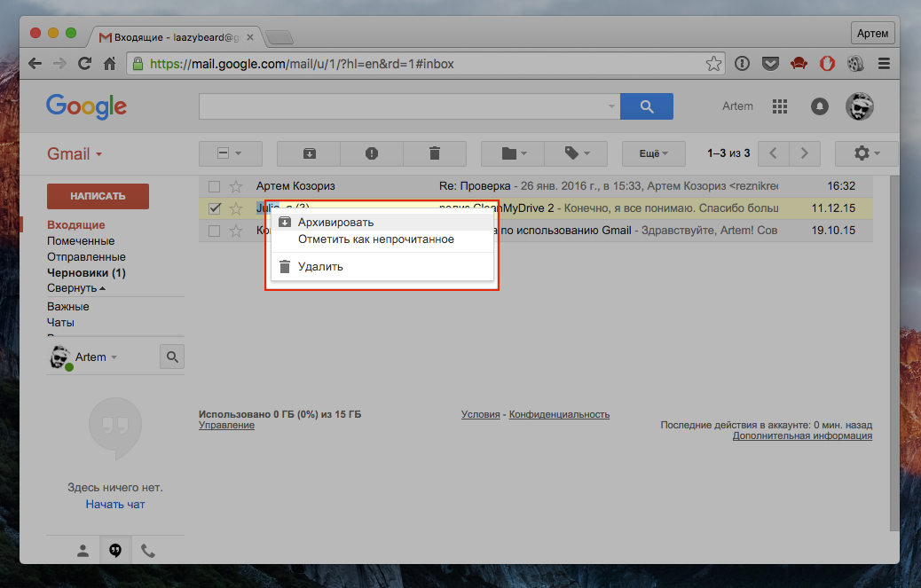Open the Labels tag dropdown

click(575, 153)
